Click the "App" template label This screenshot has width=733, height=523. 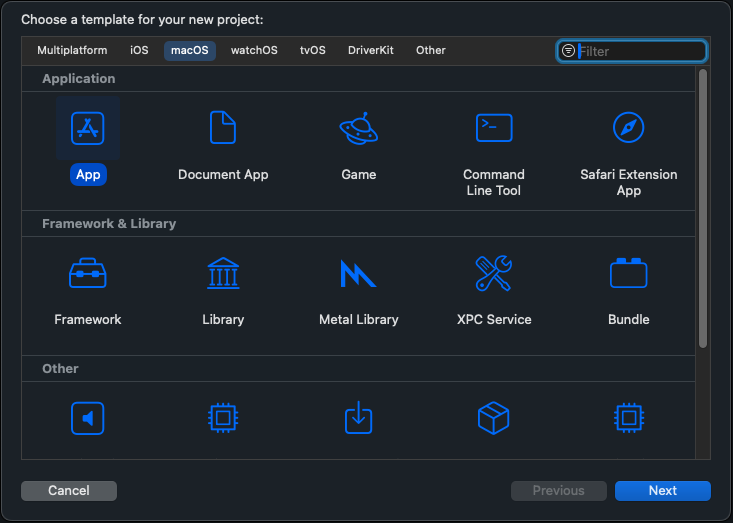(88, 175)
